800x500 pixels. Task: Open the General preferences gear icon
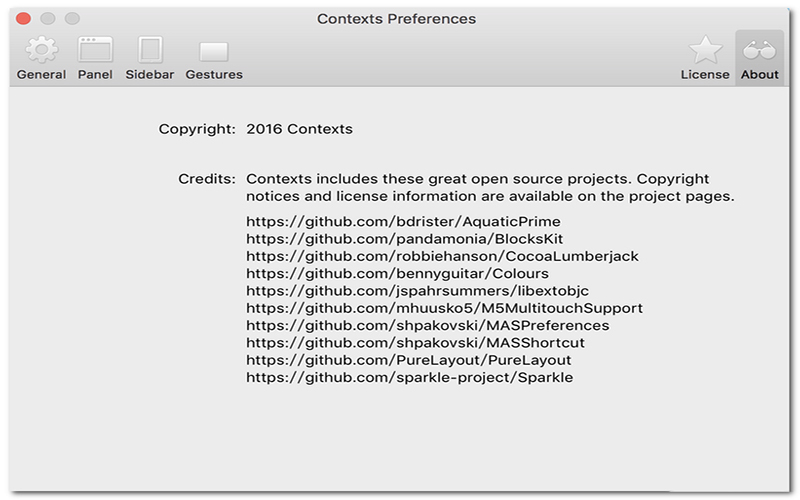coord(41,50)
